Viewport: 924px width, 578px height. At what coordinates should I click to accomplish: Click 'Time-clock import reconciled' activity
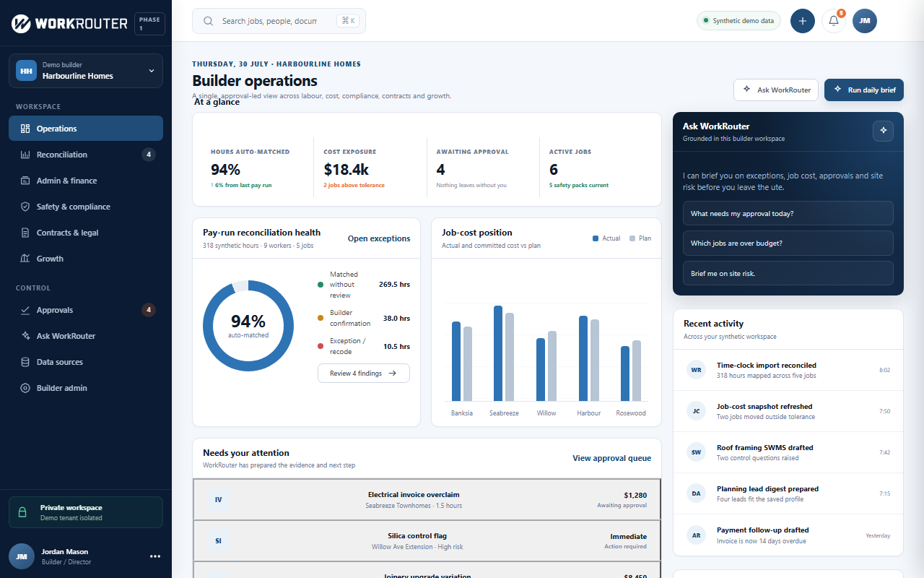point(788,370)
